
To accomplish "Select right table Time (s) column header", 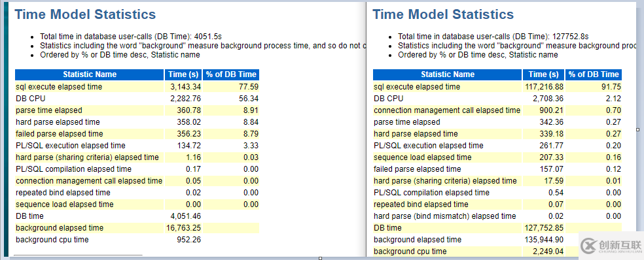I will pyautogui.click(x=544, y=74).
